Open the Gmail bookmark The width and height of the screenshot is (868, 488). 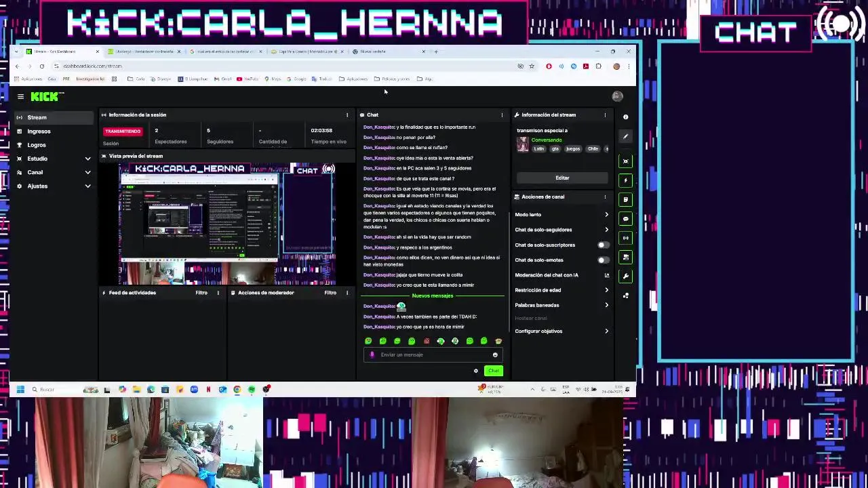[x=222, y=79]
